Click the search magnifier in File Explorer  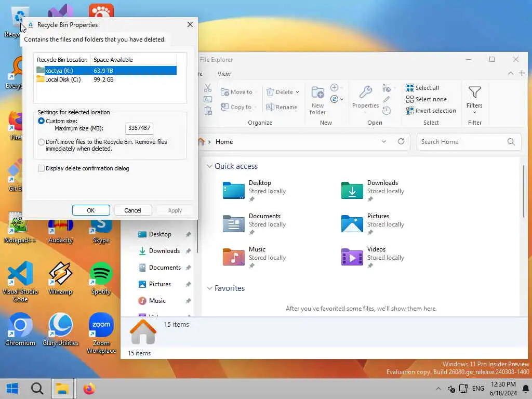(511, 142)
